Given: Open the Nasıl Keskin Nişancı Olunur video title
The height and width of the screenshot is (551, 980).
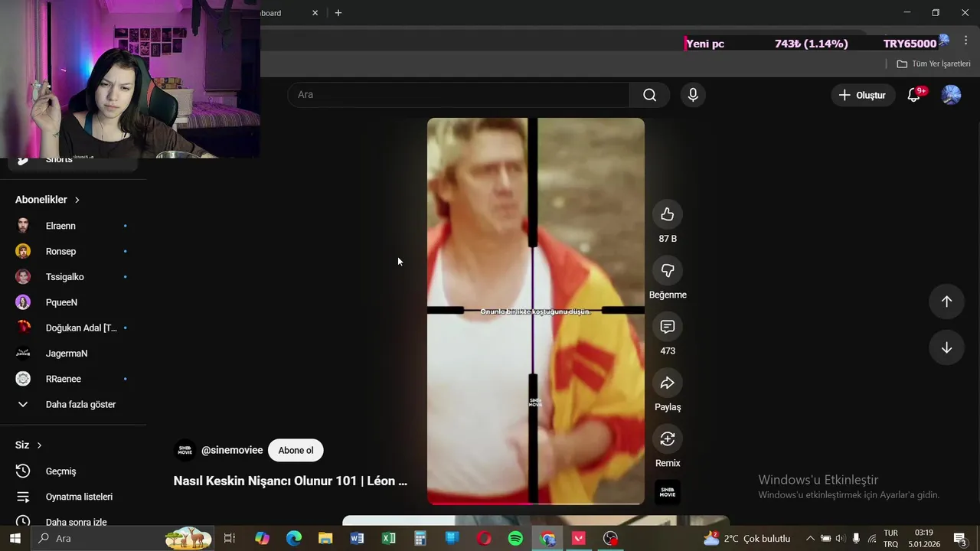Looking at the screenshot, I should pos(290,481).
